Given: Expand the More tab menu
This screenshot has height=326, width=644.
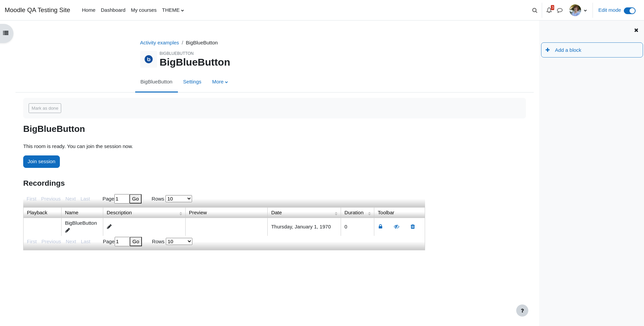Looking at the screenshot, I should 220,82.
